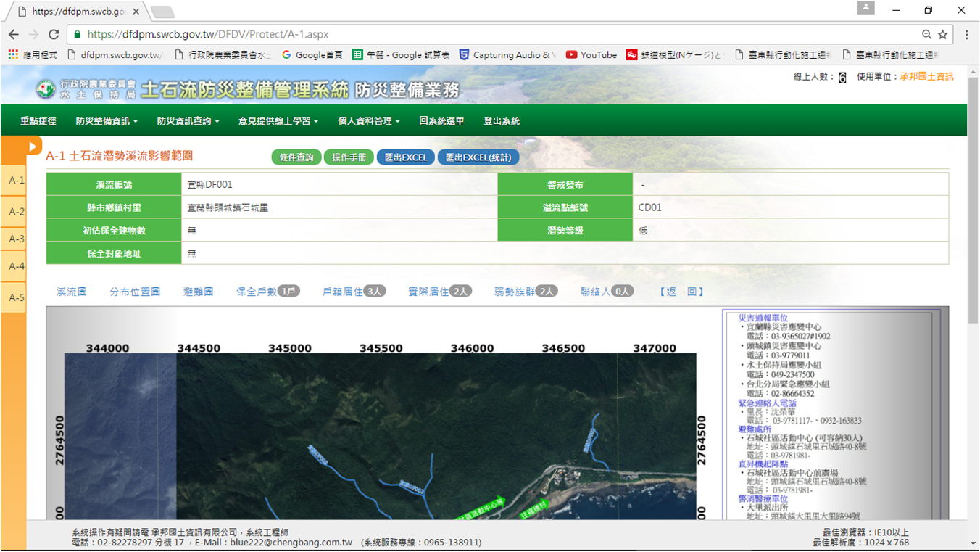Viewport: 980px width, 552px height.
Task: Click the browser Back arrow
Action: [14, 34]
